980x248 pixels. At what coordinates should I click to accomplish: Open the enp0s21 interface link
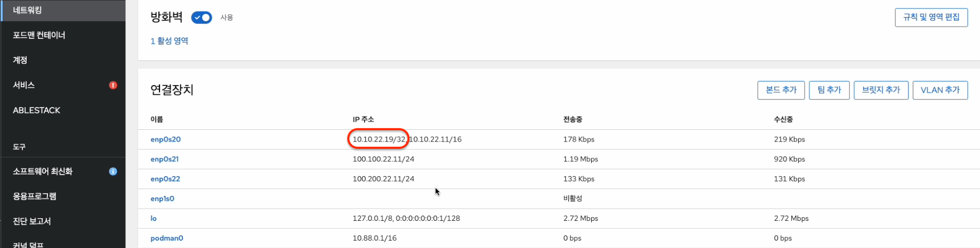tap(164, 159)
